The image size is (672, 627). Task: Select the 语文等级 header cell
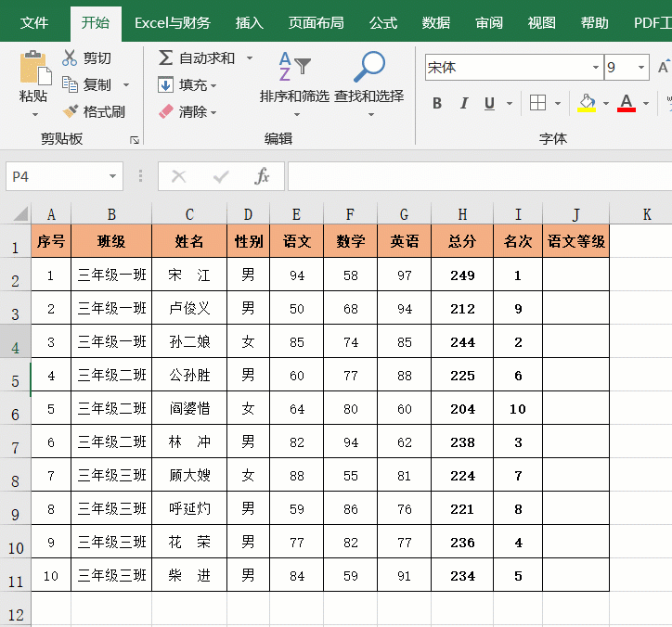click(575, 241)
